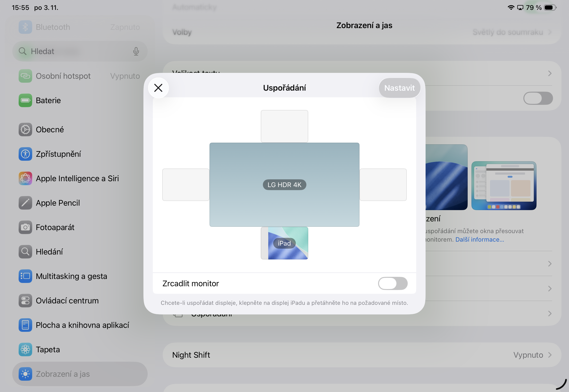569x392 pixels.
Task: Click the Bateria green battery icon
Action: coord(25,100)
